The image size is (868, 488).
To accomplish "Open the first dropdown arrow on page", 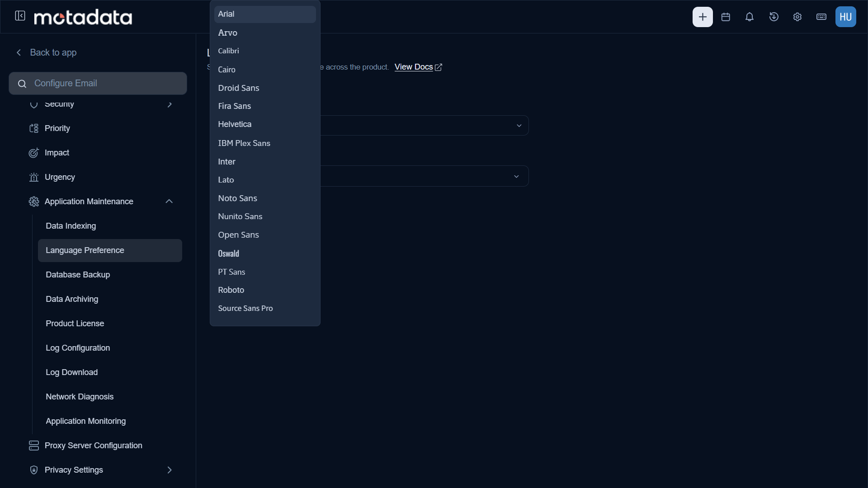I will tap(519, 126).
